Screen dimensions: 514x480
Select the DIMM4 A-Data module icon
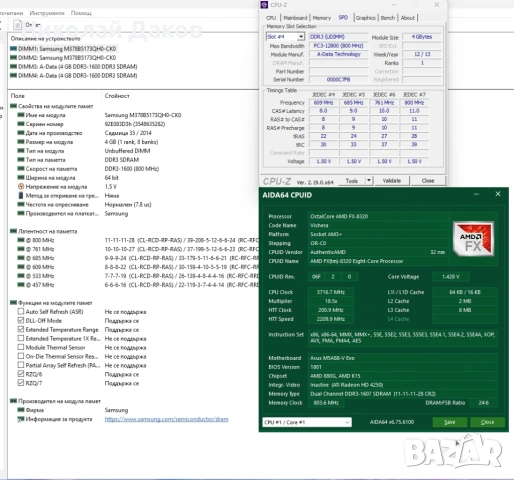point(13,75)
